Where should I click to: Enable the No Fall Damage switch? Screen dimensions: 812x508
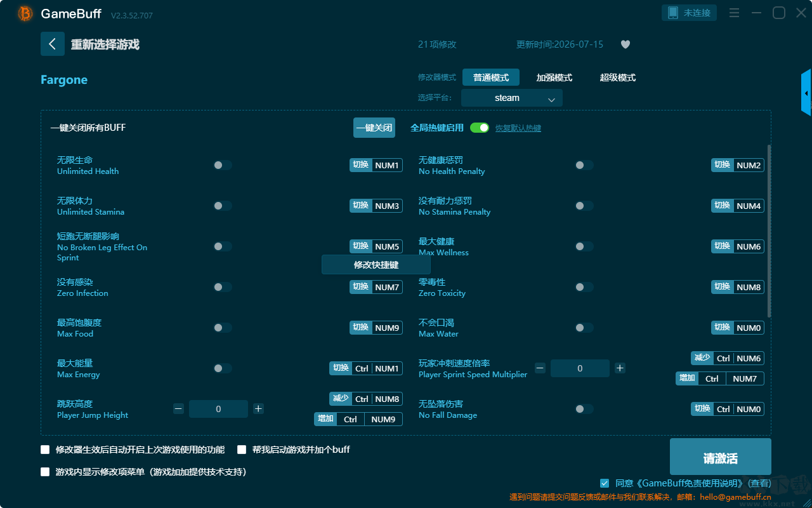(584, 409)
